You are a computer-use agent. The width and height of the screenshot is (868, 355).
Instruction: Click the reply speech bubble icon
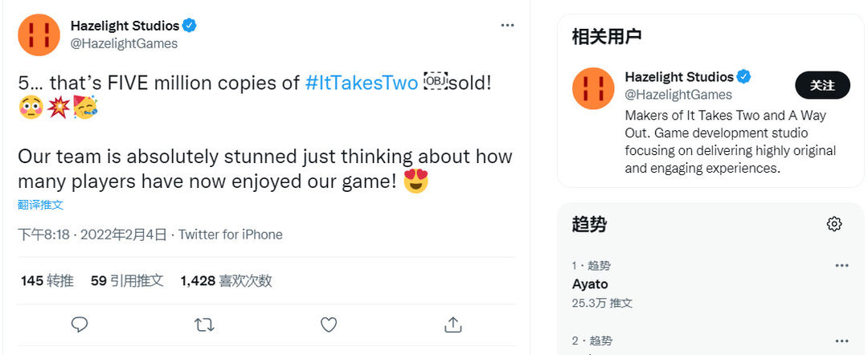[80, 324]
